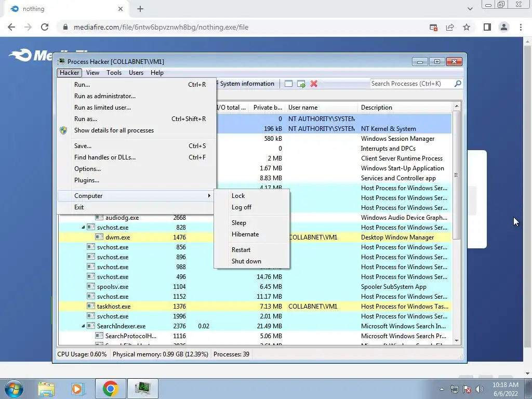Select Sleep option
Image resolution: width=532 pixels, height=399 pixels.
point(252,223)
